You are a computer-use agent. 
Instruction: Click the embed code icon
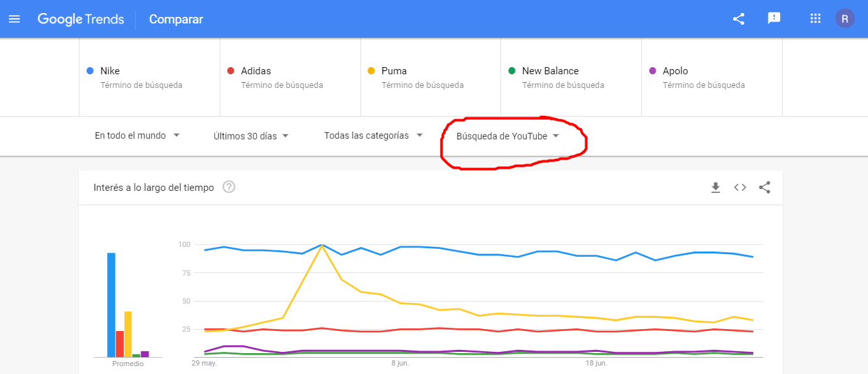point(740,188)
